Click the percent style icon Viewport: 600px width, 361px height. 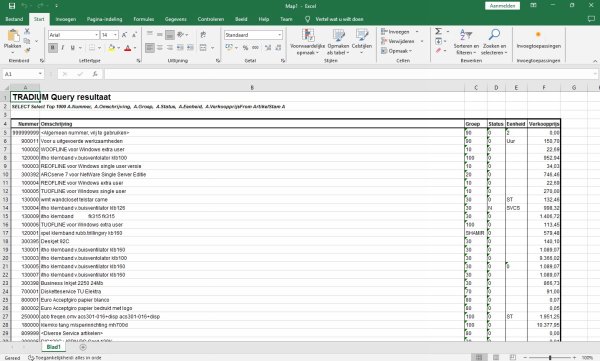[245, 47]
